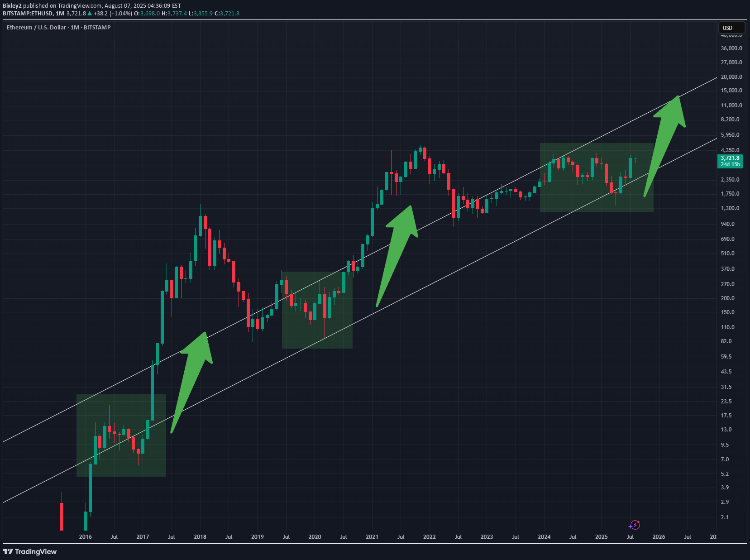This screenshot has height=560, width=750.
Task: Click the 2.1 price axis label
Action: pyautogui.click(x=725, y=517)
